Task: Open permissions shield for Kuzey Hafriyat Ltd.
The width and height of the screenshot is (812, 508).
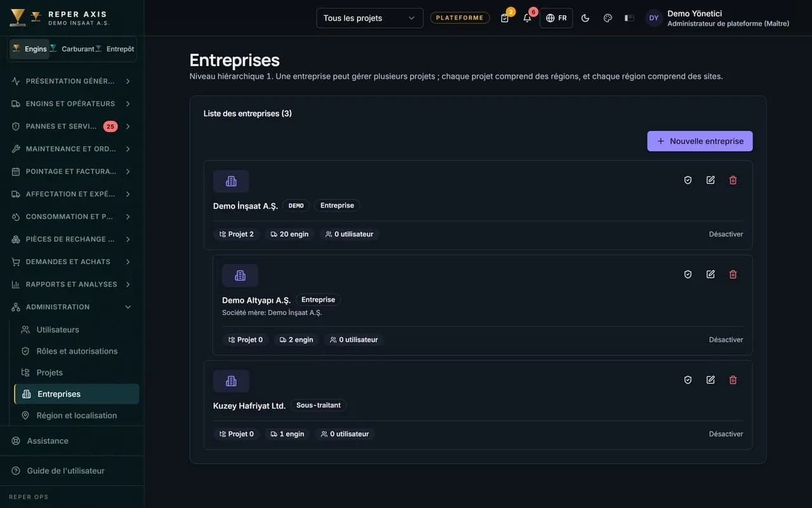Action: 688,380
